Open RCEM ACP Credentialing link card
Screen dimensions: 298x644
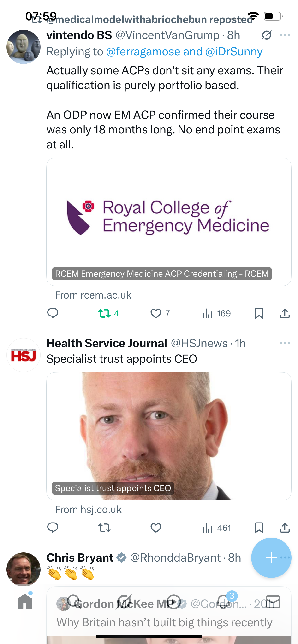click(x=169, y=222)
